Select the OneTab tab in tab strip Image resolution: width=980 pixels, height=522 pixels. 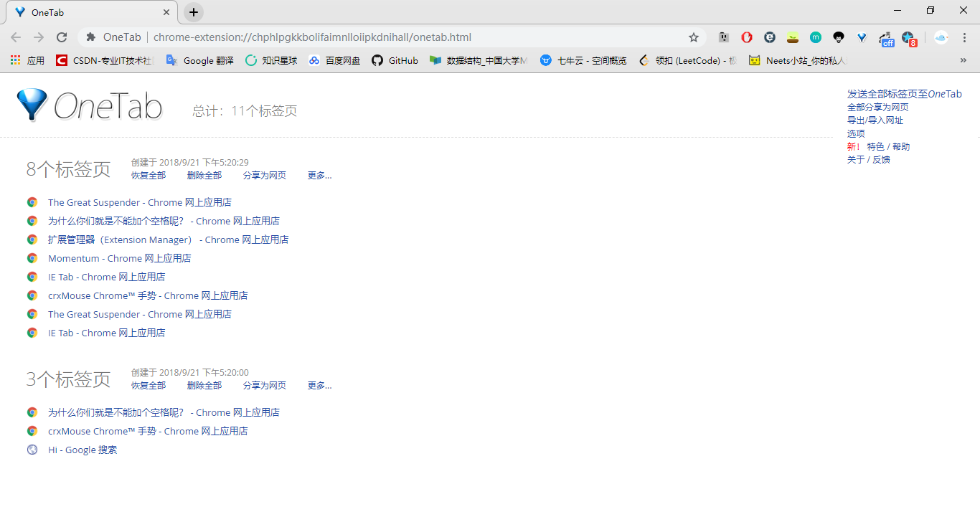[93, 13]
